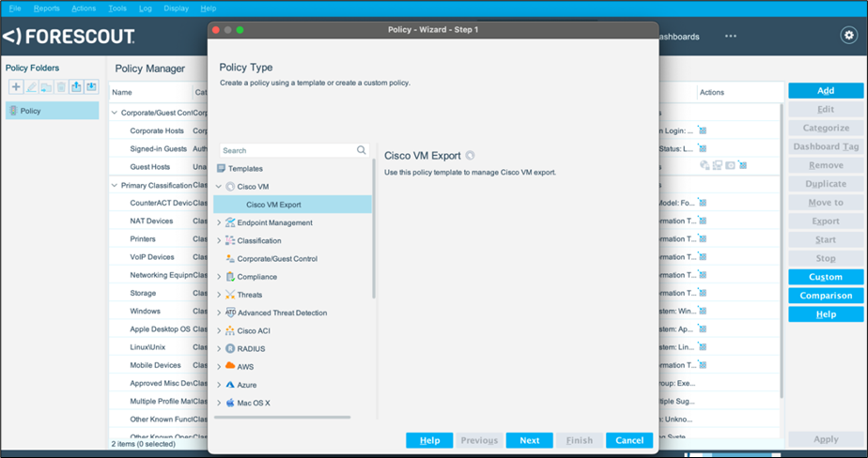This screenshot has width=868, height=458.
Task: Open the File menu
Action: coord(15,8)
